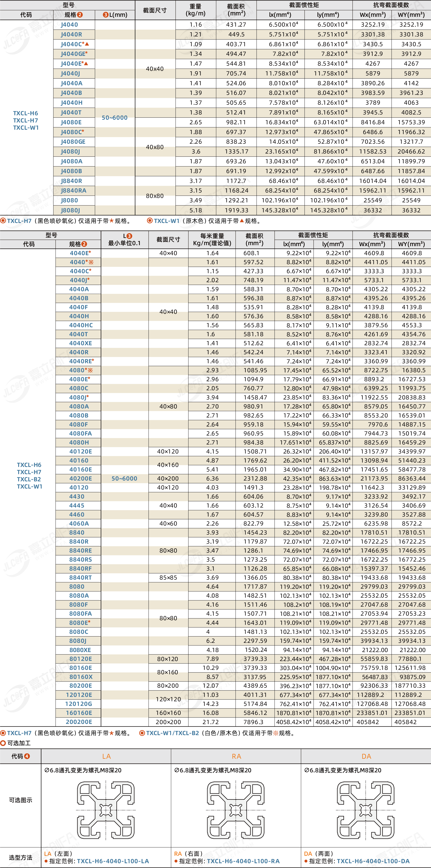Select the J8080J spec cell
431x868 pixels.
pyautogui.click(x=74, y=210)
